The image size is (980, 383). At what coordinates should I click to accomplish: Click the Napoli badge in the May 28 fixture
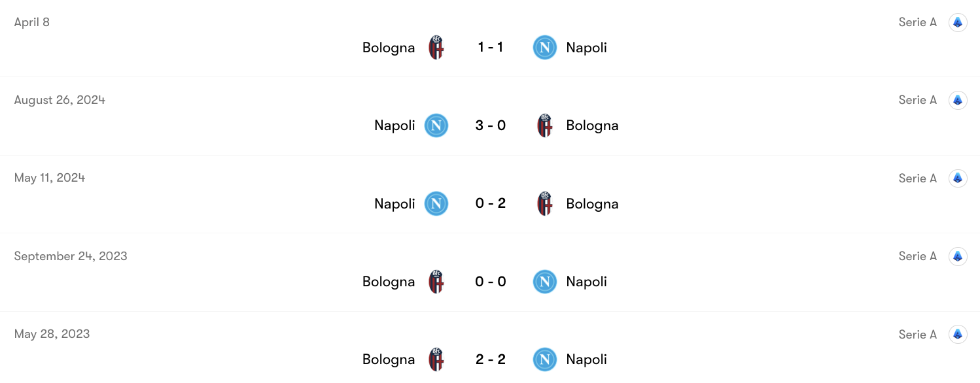pyautogui.click(x=544, y=359)
